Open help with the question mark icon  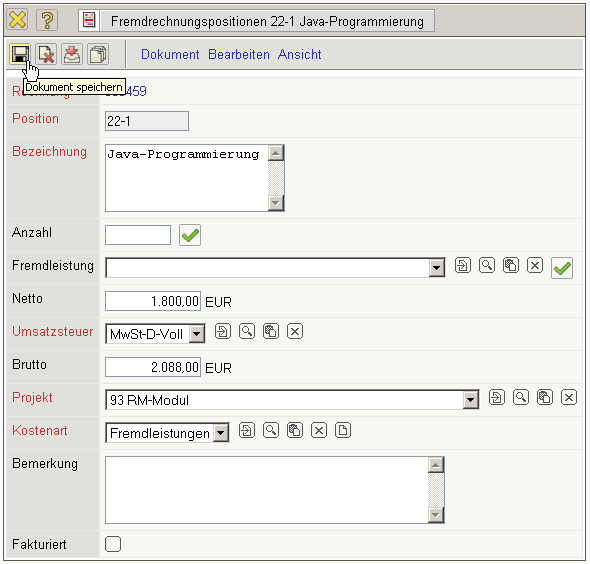47,20
